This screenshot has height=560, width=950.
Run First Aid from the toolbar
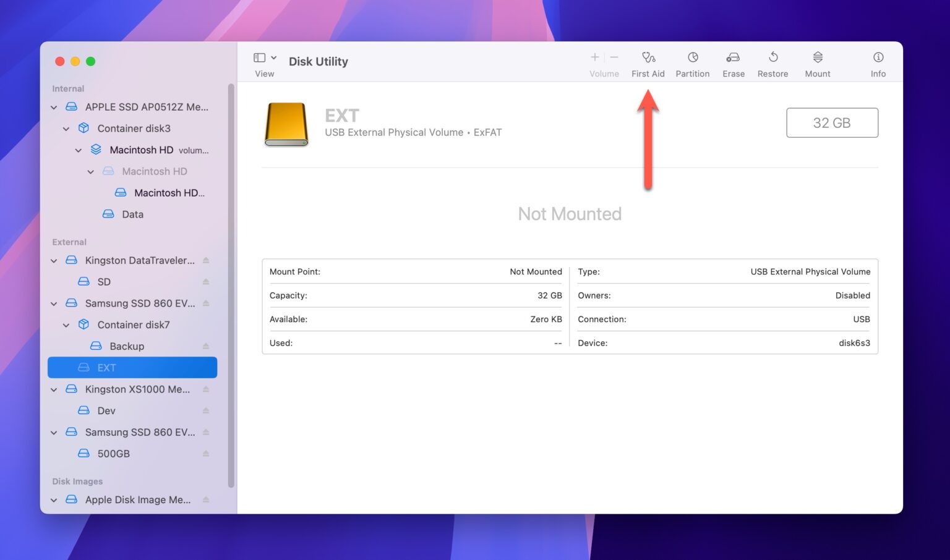point(648,62)
